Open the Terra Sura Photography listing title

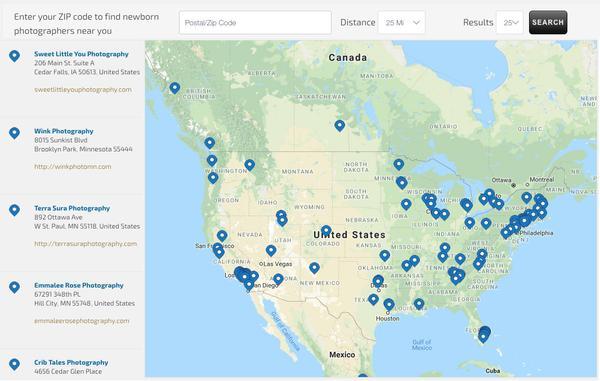[72, 208]
